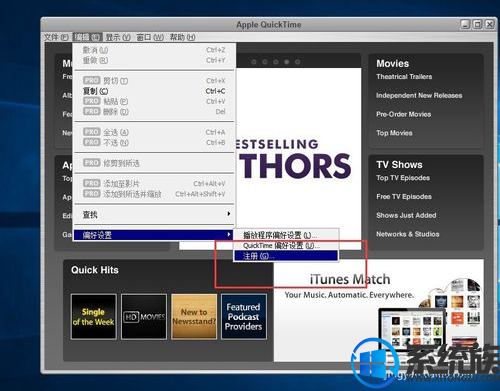Open Independent New Releases link
This screenshot has height=391, width=500.
(x=419, y=96)
